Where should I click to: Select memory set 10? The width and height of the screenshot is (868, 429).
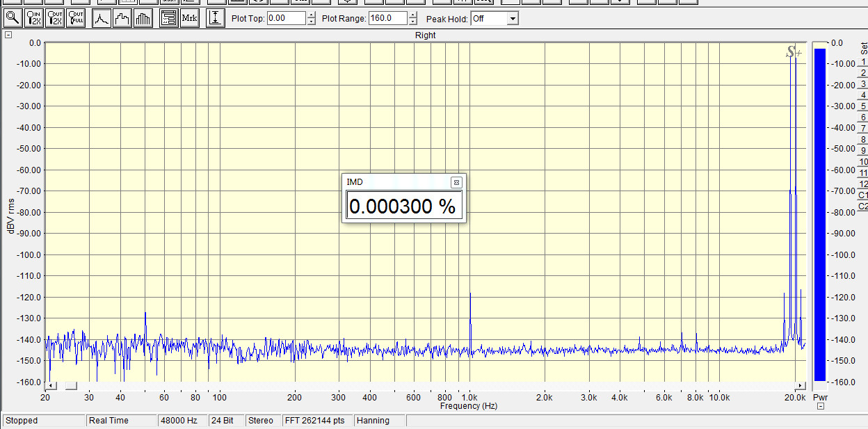point(863,163)
